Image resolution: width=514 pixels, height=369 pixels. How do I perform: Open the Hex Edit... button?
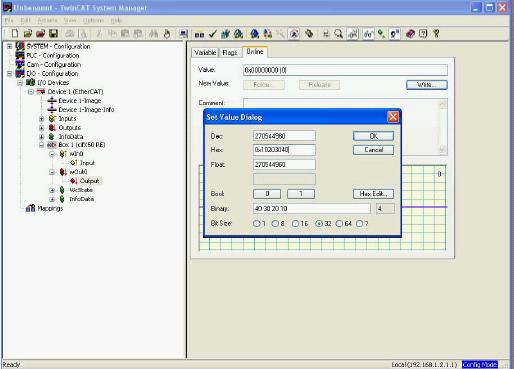tap(373, 194)
